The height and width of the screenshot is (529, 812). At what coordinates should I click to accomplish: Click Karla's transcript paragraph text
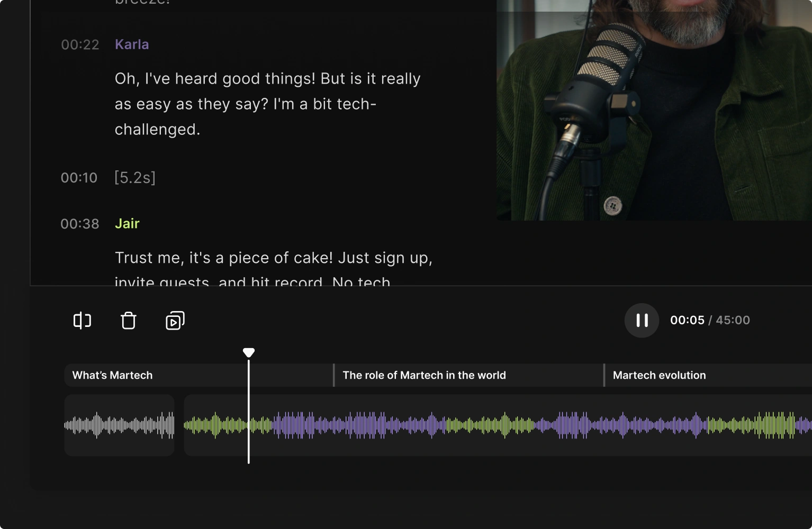tap(267, 104)
